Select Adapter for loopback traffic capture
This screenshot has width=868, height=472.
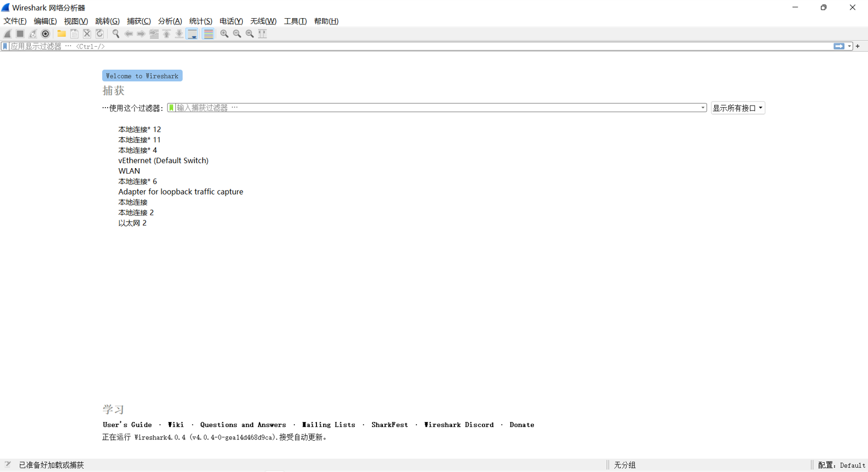click(x=181, y=192)
